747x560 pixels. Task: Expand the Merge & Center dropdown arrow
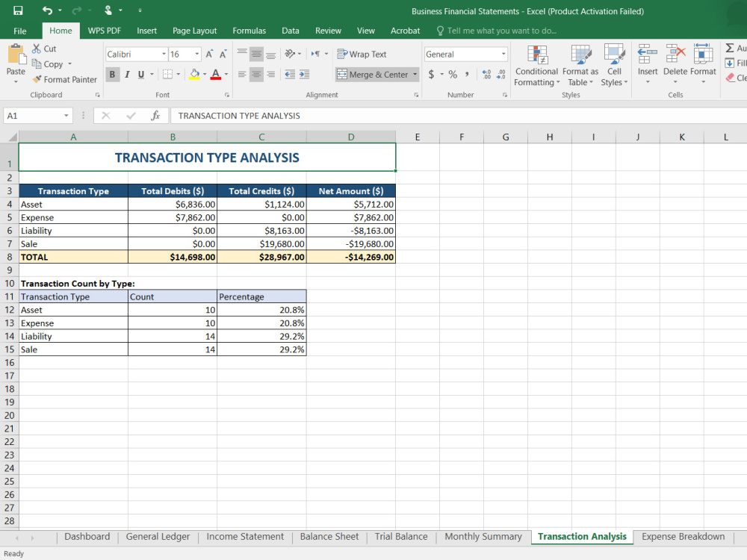coord(415,74)
